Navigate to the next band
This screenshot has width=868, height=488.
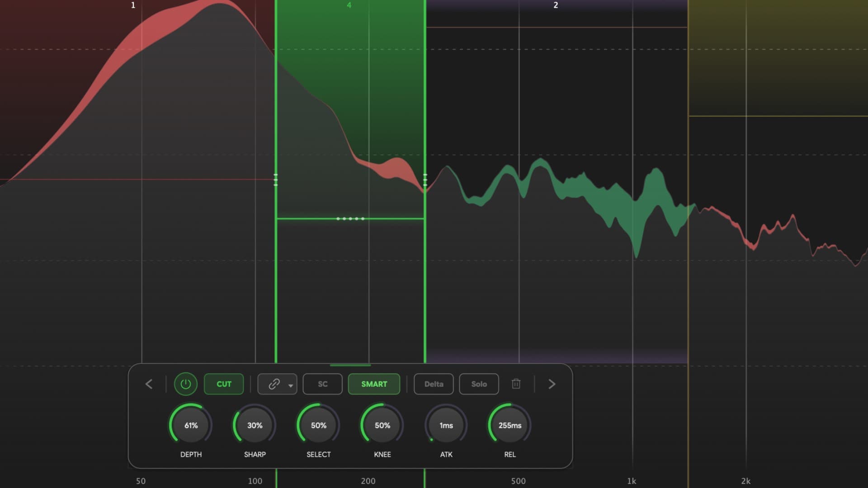(552, 384)
